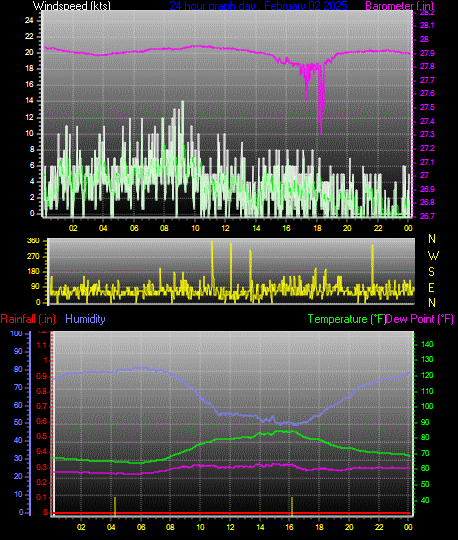The image size is (458, 540).
Task: Click hour "14" under the temperature graph
Action: 260,527
